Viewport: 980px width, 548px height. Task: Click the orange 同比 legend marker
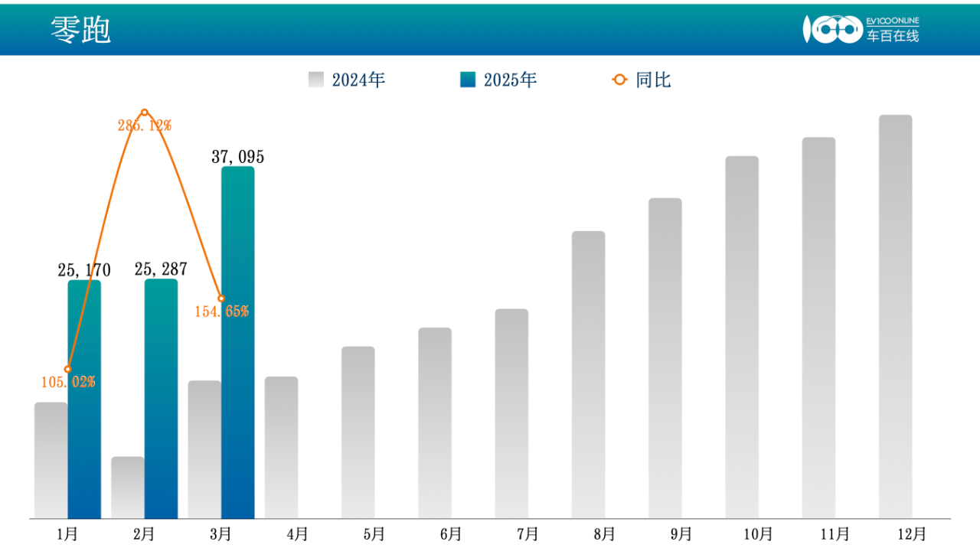[619, 80]
